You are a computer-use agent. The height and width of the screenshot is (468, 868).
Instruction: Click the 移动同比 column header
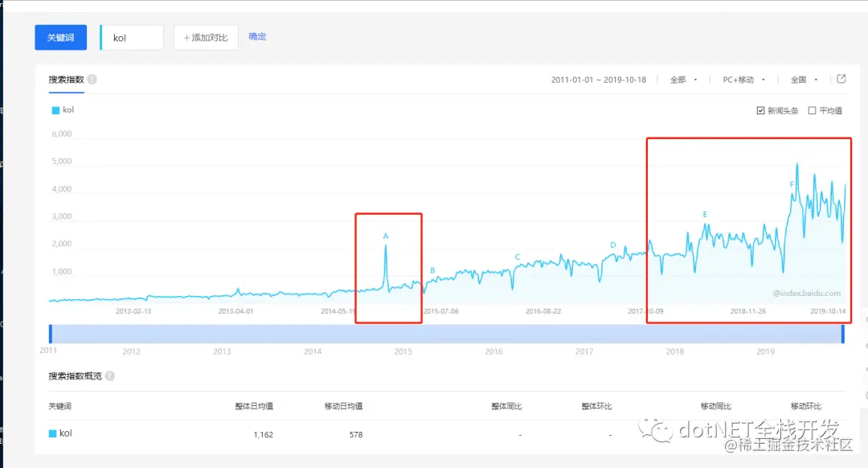[x=716, y=406]
